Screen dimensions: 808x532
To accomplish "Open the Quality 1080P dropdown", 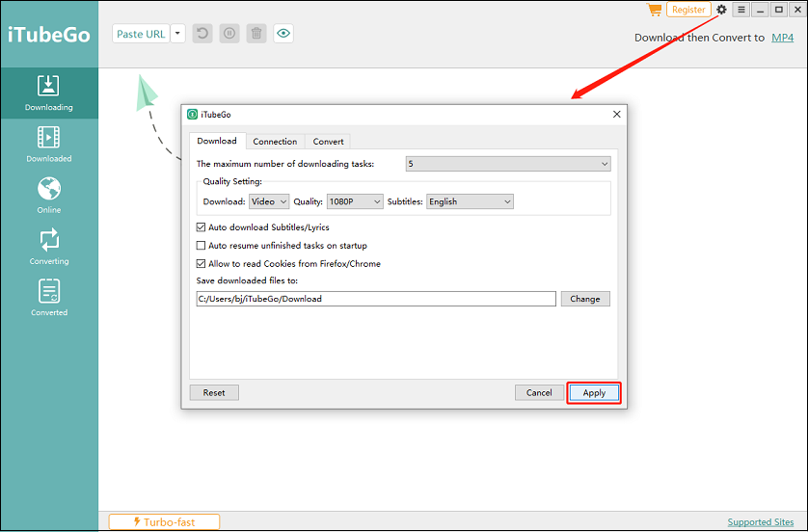I will pyautogui.click(x=355, y=201).
